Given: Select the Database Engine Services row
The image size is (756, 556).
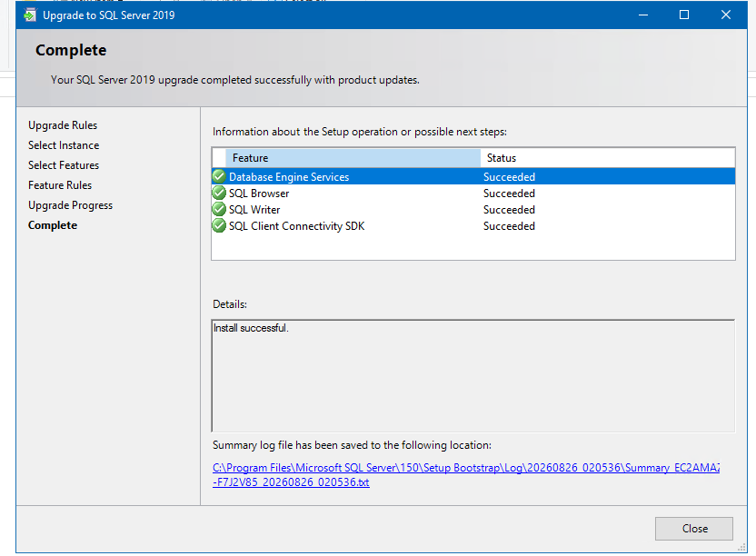Looking at the screenshot, I should click(x=473, y=176).
